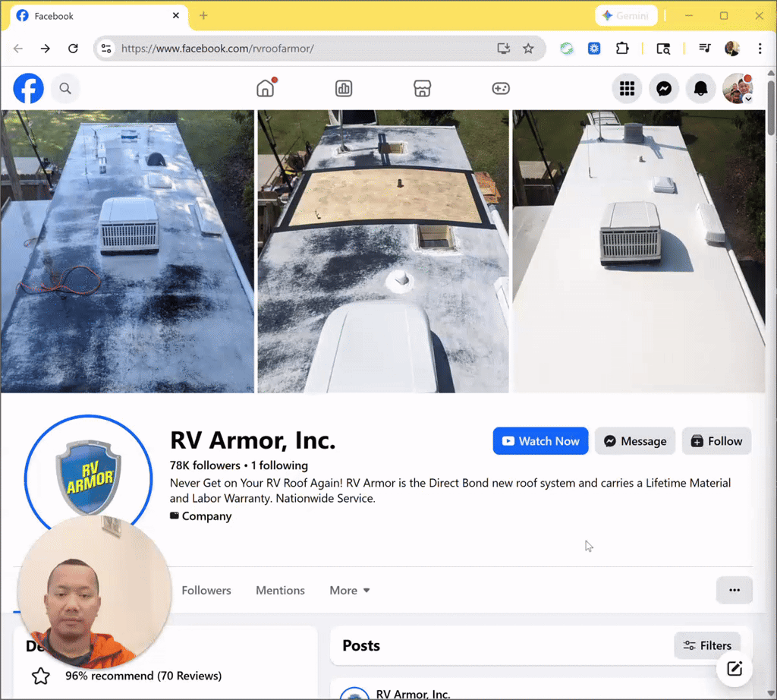Click the install app icon in address bar
This screenshot has height=700, width=777.
point(504,48)
